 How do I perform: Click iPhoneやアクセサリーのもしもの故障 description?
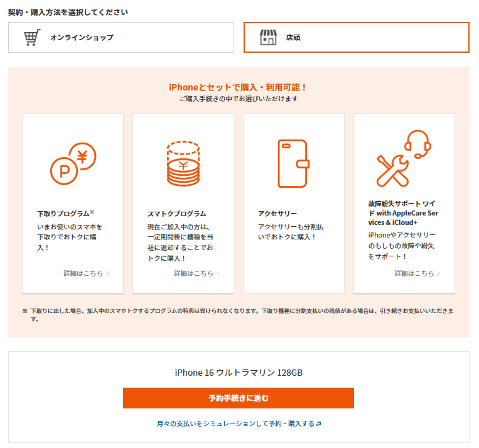[402, 246]
